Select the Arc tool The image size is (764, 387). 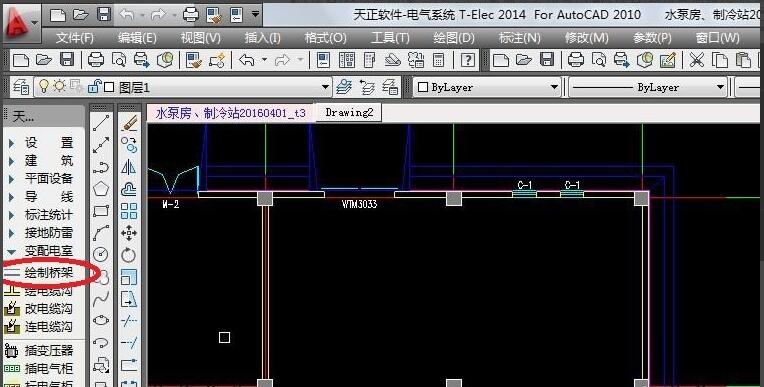(101, 232)
